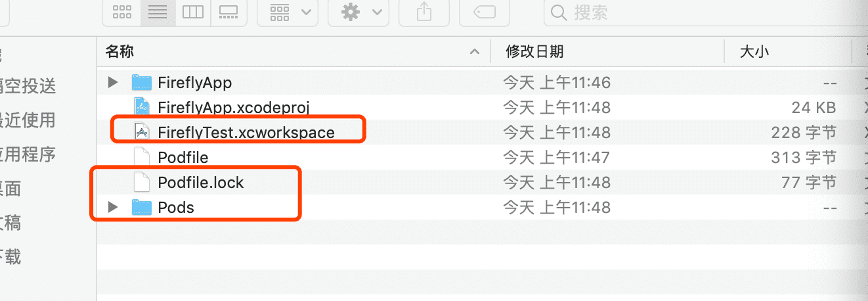
Task: Open the gear action menu
Action: 358,12
